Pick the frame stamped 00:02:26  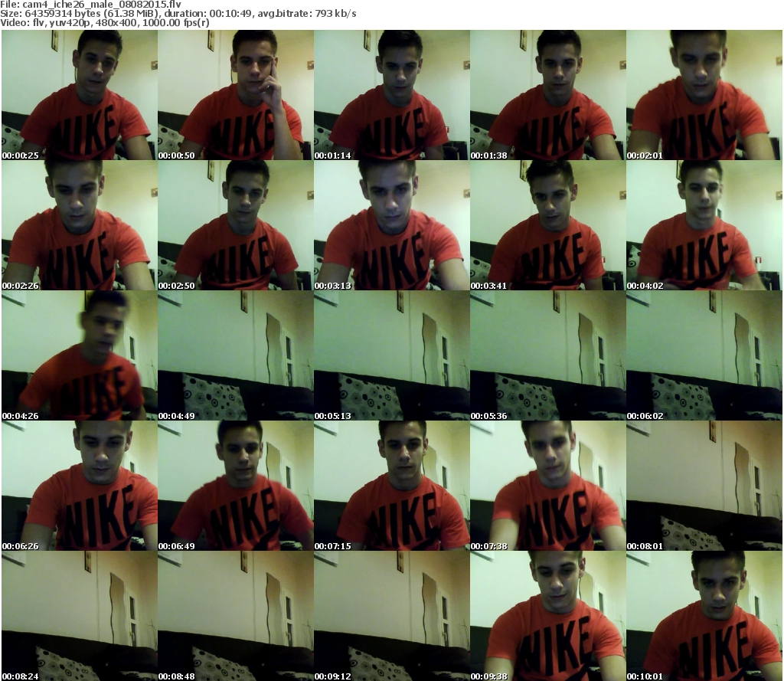point(80,225)
